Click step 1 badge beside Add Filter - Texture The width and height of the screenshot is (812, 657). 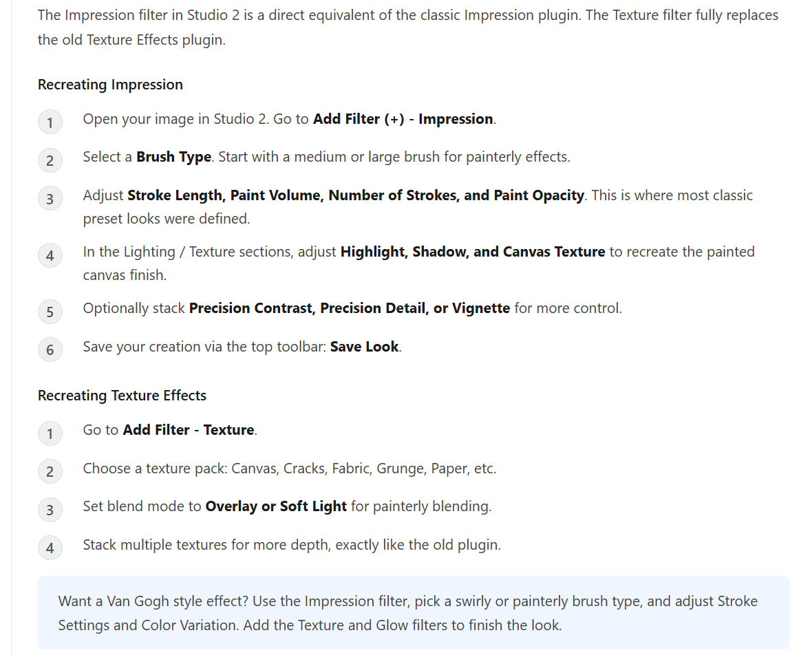tap(50, 433)
